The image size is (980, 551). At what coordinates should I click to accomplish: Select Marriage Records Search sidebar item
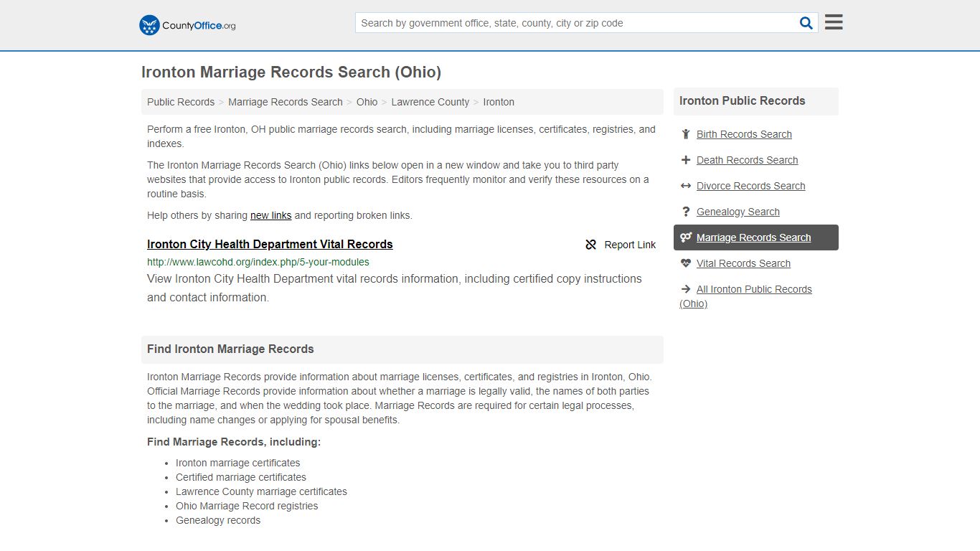756,237
